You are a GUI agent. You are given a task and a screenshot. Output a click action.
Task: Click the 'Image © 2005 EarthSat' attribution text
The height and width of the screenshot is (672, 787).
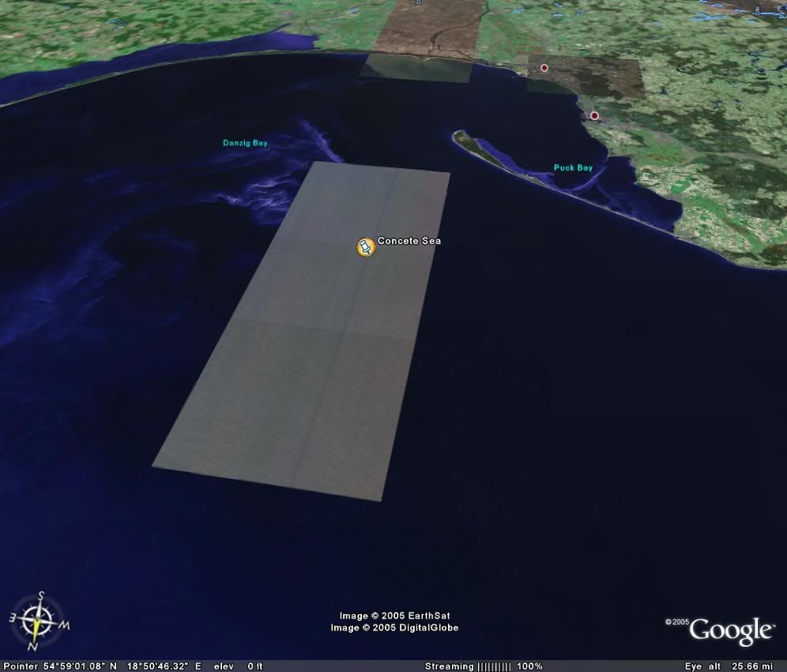(x=394, y=616)
